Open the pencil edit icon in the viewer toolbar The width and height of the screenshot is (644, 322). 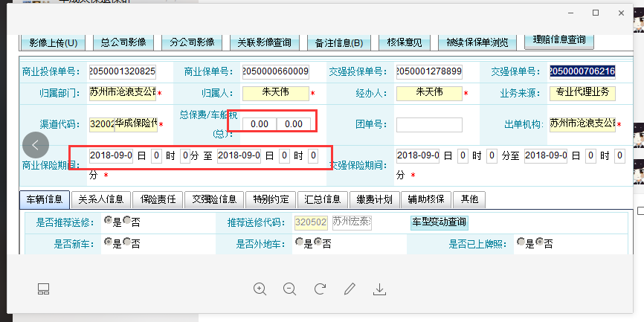(x=350, y=289)
